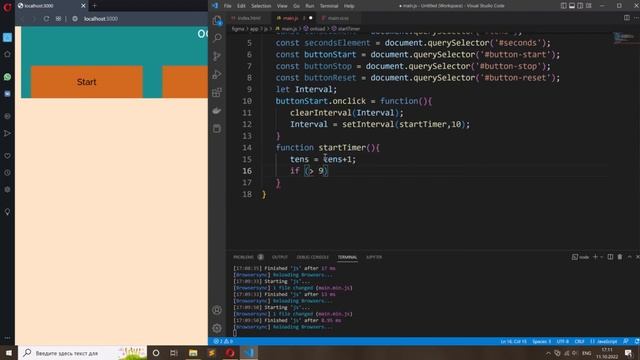Image resolution: width=640 pixels, height=360 pixels.
Task: Open the Manage gear in VS Code
Action: click(217, 328)
